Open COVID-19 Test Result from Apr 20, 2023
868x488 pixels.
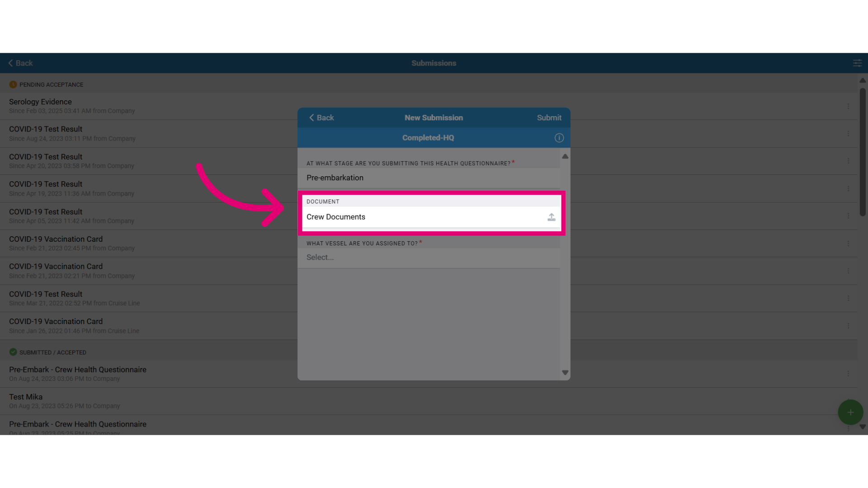click(429, 161)
